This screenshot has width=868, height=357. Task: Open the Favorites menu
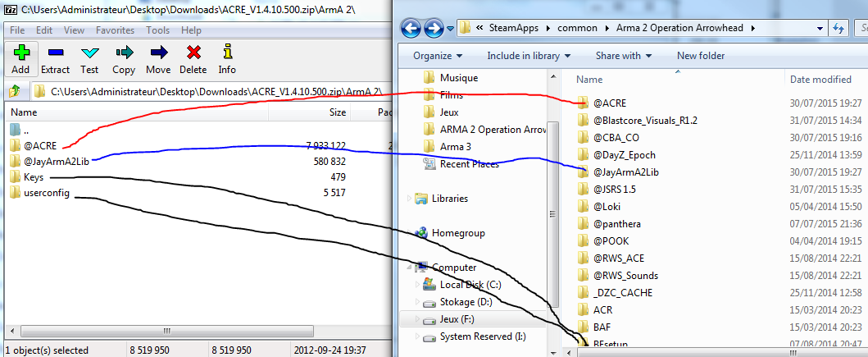[115, 30]
